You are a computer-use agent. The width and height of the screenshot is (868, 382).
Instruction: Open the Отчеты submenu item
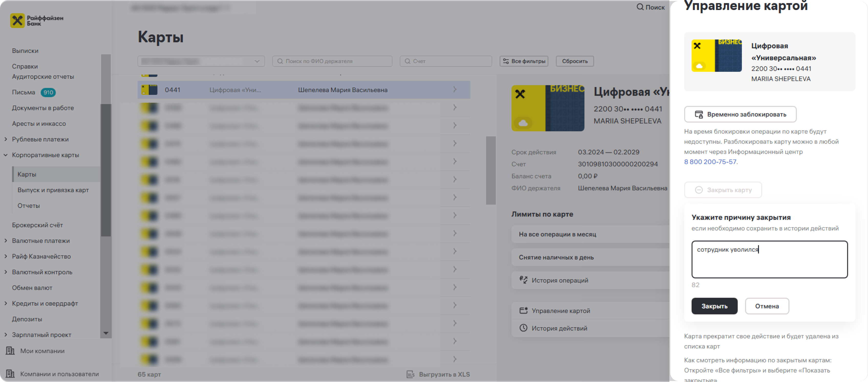(x=28, y=206)
